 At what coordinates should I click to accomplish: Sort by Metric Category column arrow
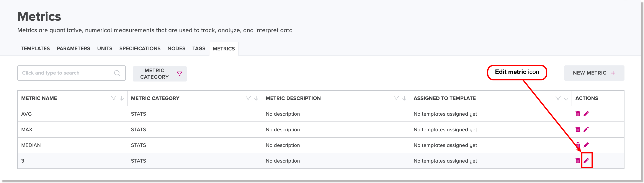(256, 98)
